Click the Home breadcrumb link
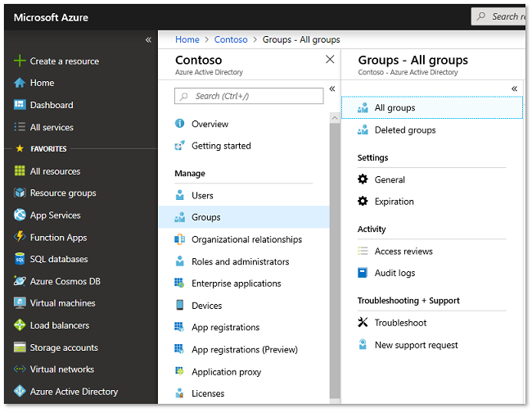This screenshot has height=413, width=532. 187,39
